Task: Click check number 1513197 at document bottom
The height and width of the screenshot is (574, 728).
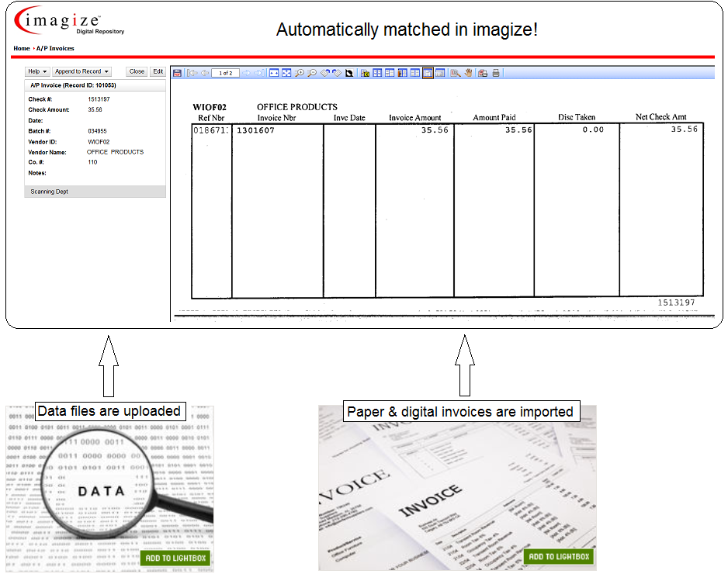Action: point(676,303)
